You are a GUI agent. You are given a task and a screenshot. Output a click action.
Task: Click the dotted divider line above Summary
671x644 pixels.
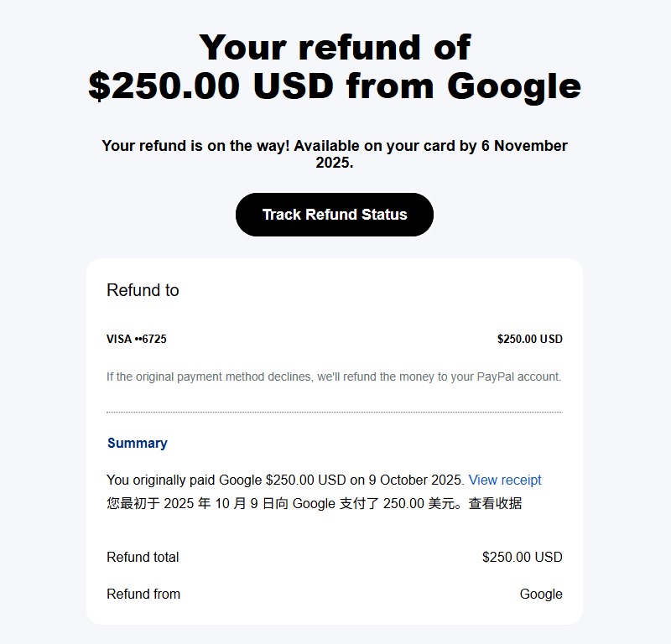coord(334,412)
